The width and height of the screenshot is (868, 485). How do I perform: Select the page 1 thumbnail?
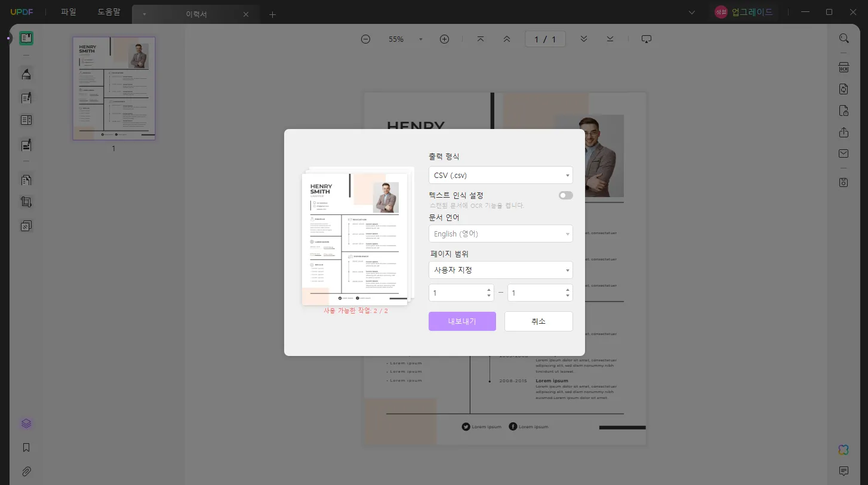point(114,88)
